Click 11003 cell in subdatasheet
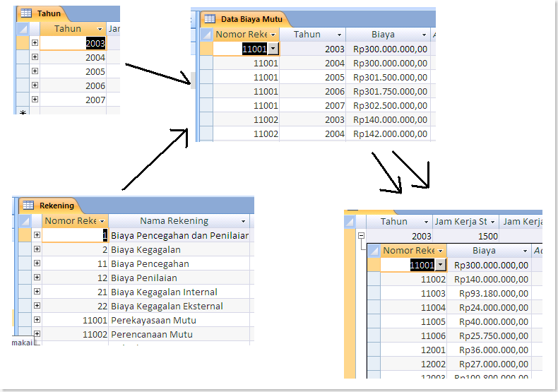The width and height of the screenshot is (558, 392). (x=413, y=293)
